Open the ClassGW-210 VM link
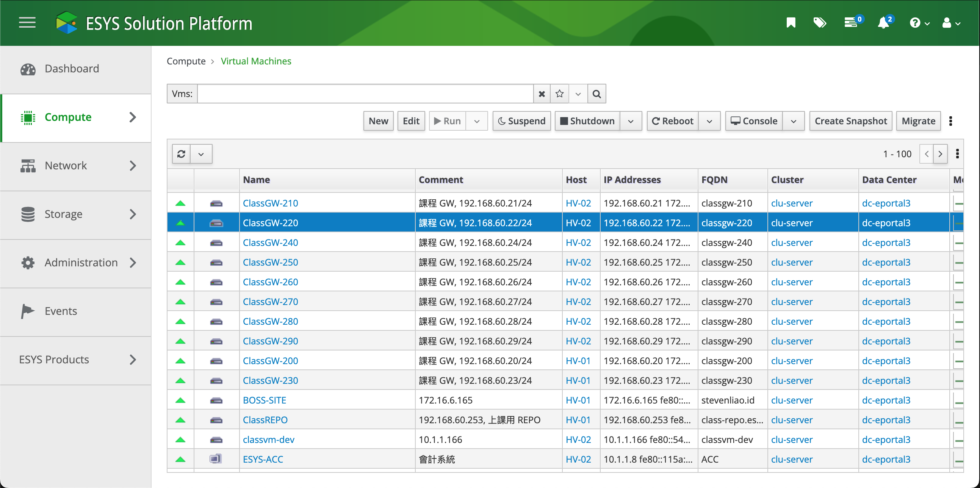The image size is (980, 488). click(271, 203)
